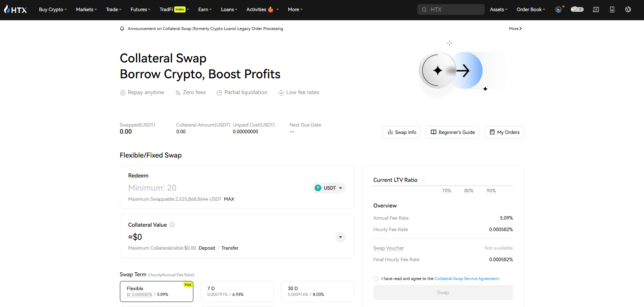
Task: Open the TradFi Index menu
Action: pos(174,9)
